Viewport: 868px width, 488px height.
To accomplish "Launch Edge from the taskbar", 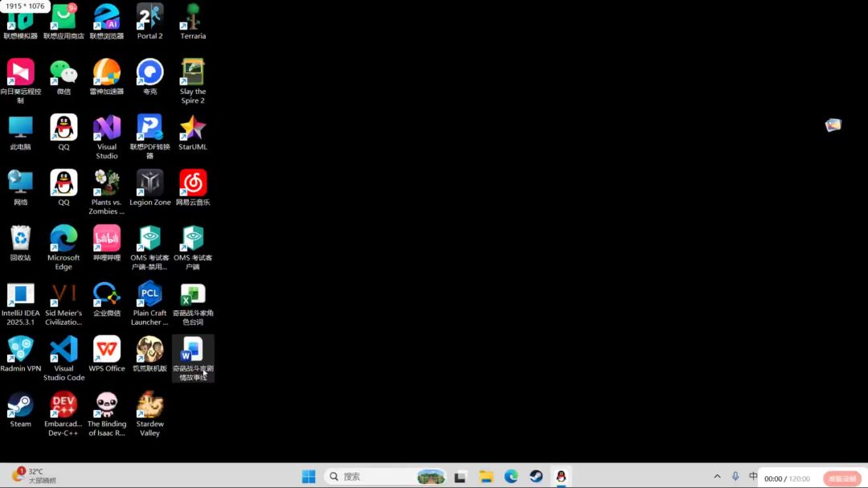I will 511,477.
